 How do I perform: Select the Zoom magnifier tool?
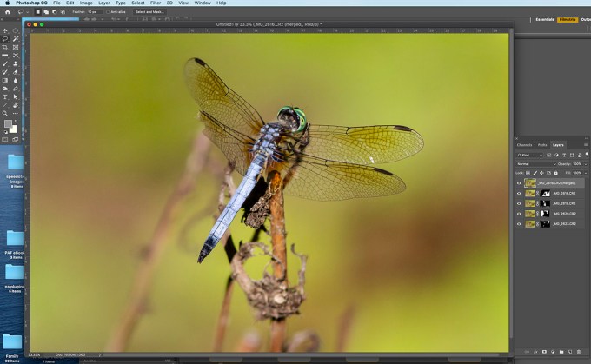click(5, 114)
